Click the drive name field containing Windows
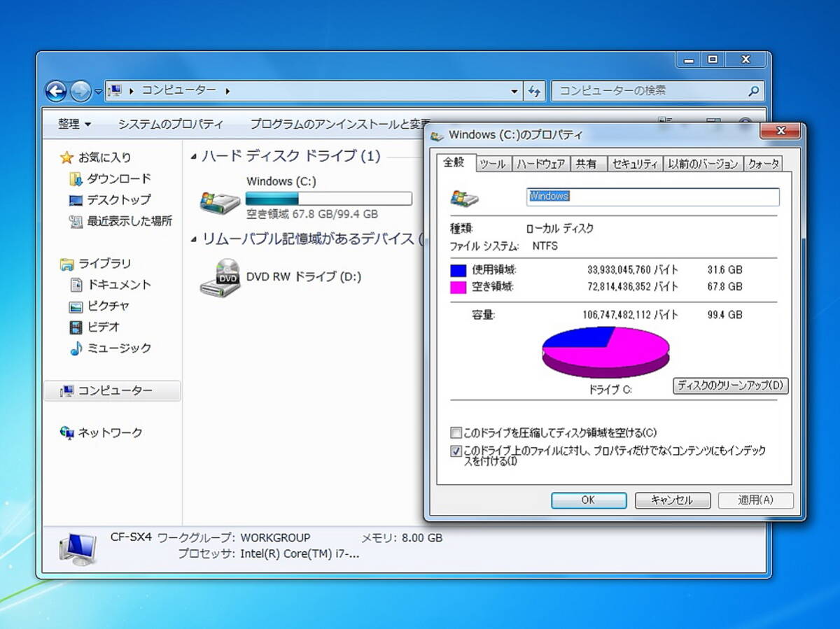Screen dimensions: 840x629 click(652, 197)
